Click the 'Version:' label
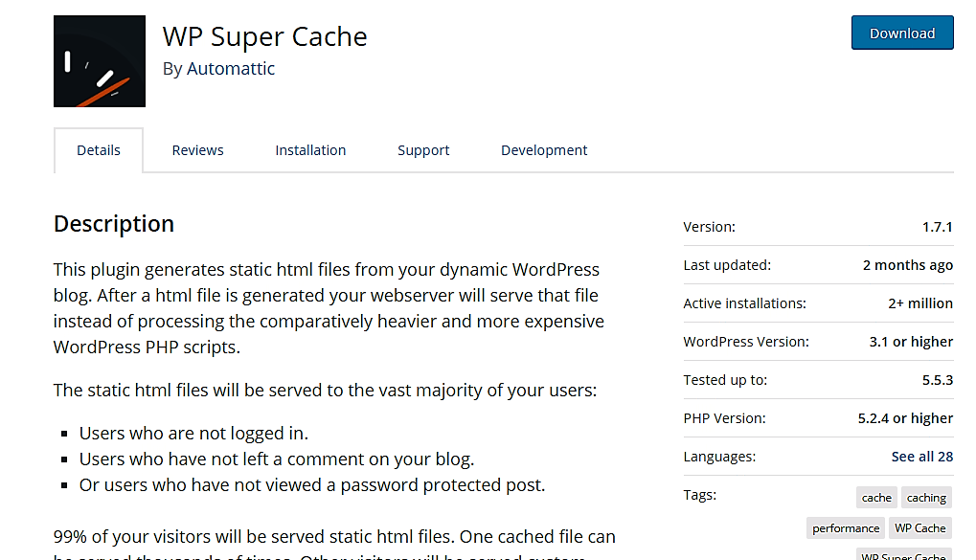Screen dimensions: 976x560 tap(709, 227)
